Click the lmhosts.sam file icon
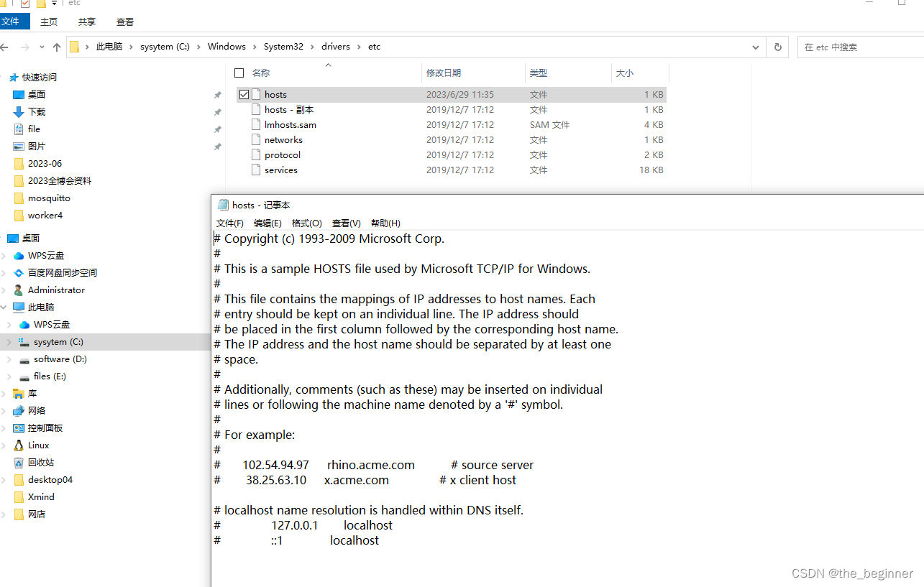924x587 pixels. click(256, 124)
